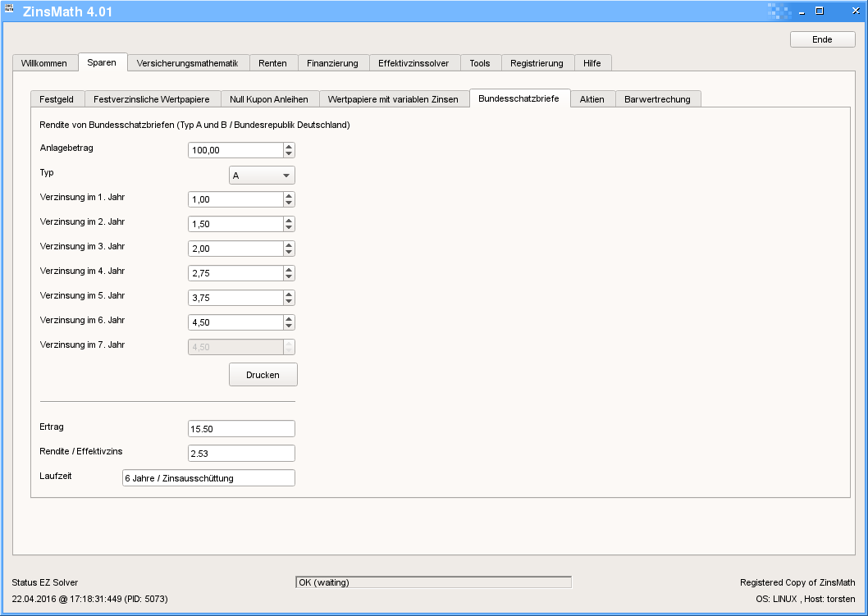
Task: Go to the Aktien sub-tab
Action: click(592, 99)
